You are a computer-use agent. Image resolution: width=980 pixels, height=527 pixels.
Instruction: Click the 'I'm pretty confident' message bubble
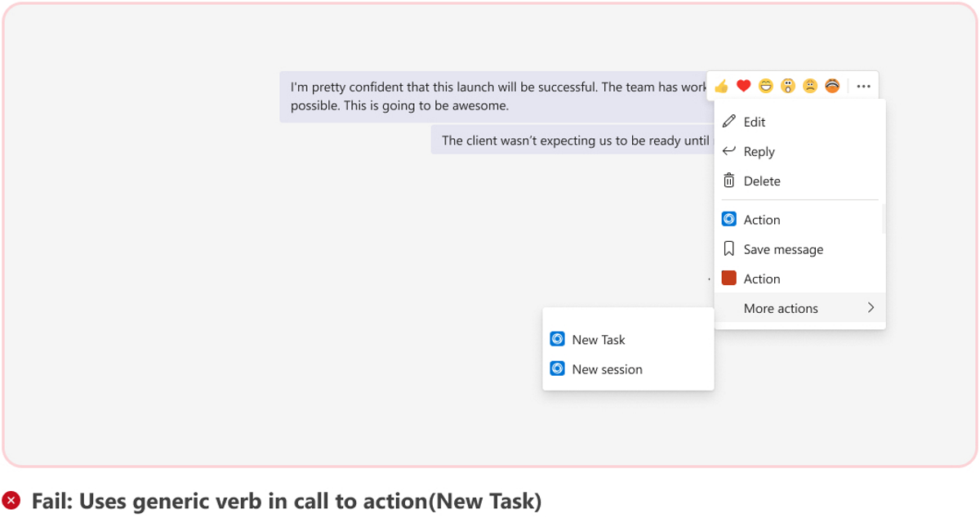tap(490, 96)
